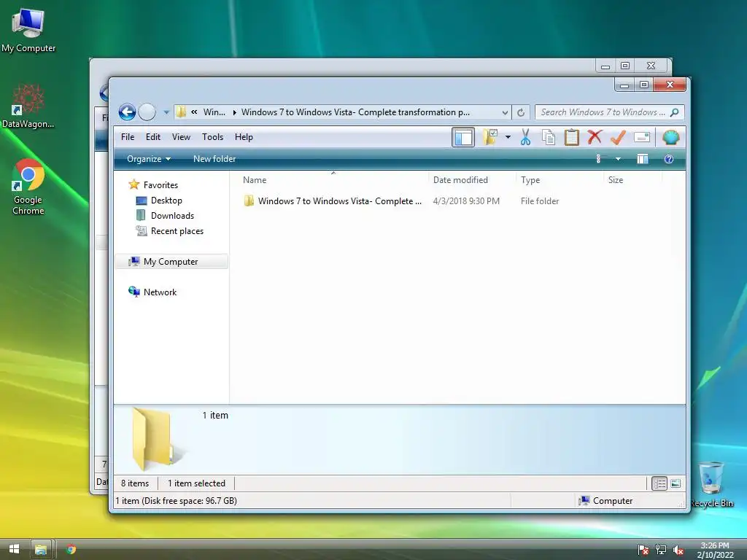
Task: Select Downloads under Favorites
Action: pyautogui.click(x=172, y=216)
